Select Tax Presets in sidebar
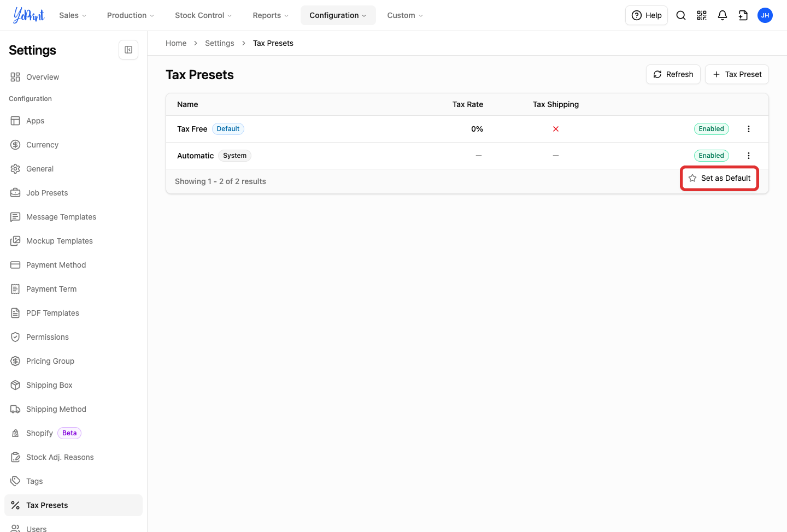The height and width of the screenshot is (532, 787). point(73,505)
